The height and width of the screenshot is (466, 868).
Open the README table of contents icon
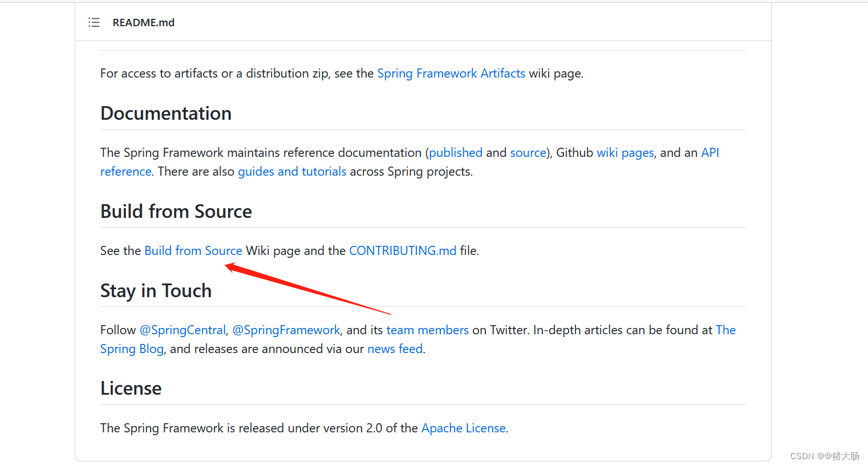[94, 22]
